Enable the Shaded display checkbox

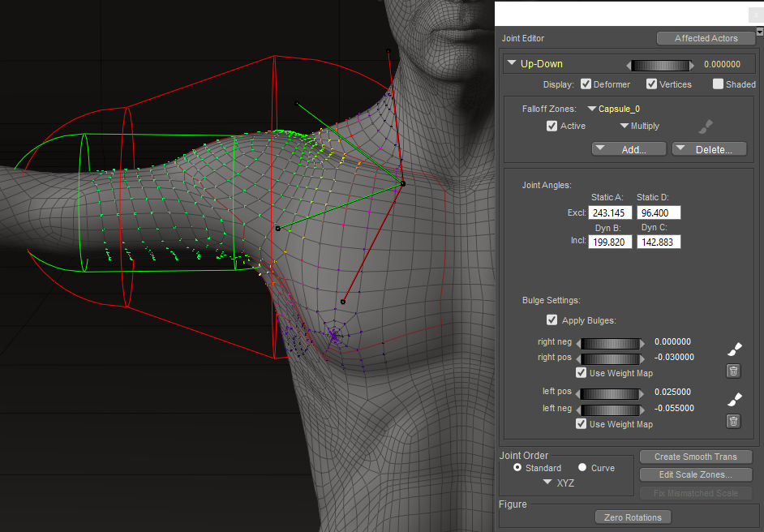pos(718,84)
